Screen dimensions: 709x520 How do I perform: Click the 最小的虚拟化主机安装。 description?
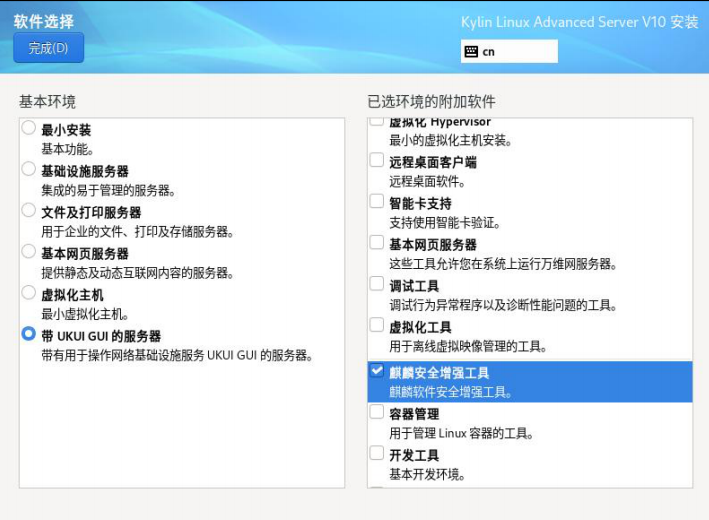450,141
